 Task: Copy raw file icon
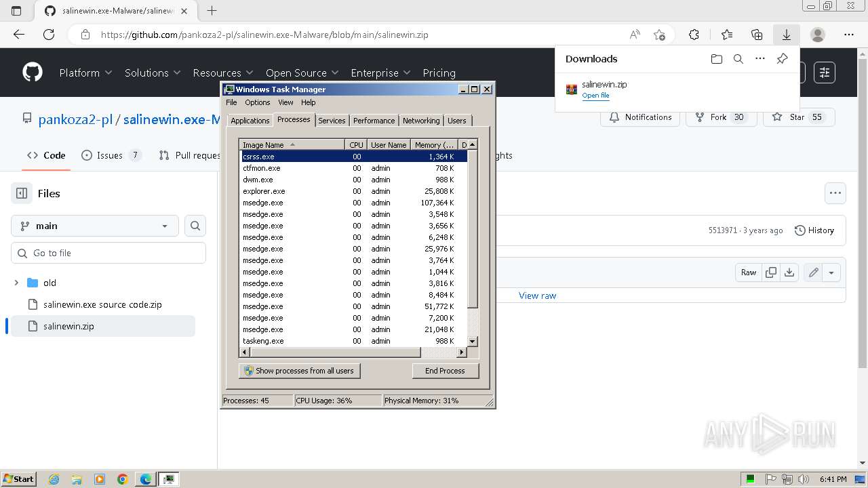coord(771,272)
